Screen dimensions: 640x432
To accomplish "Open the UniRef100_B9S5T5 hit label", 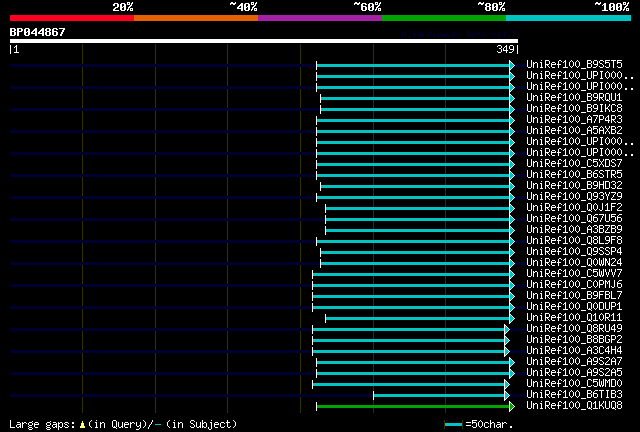I will point(574,65).
